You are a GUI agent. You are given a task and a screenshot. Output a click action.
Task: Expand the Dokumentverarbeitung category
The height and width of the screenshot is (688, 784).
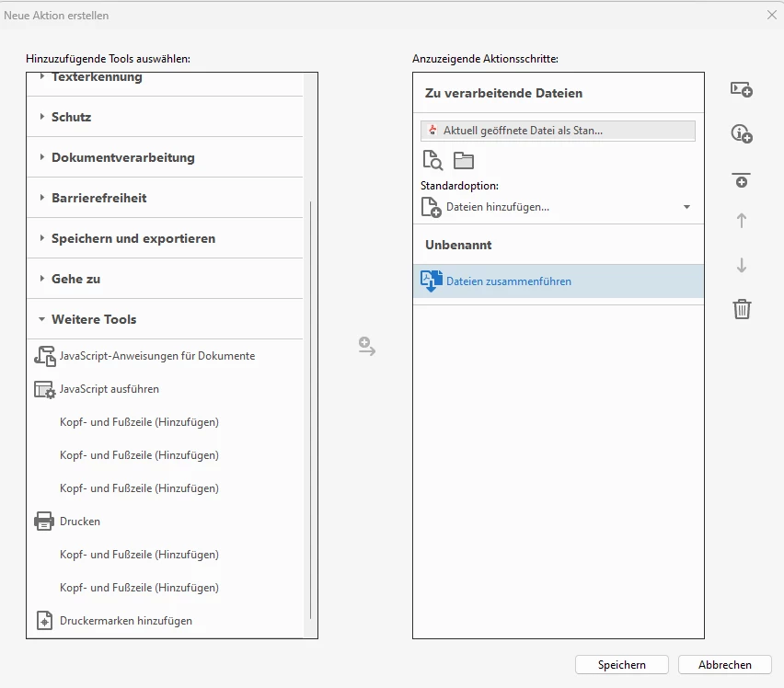42,157
